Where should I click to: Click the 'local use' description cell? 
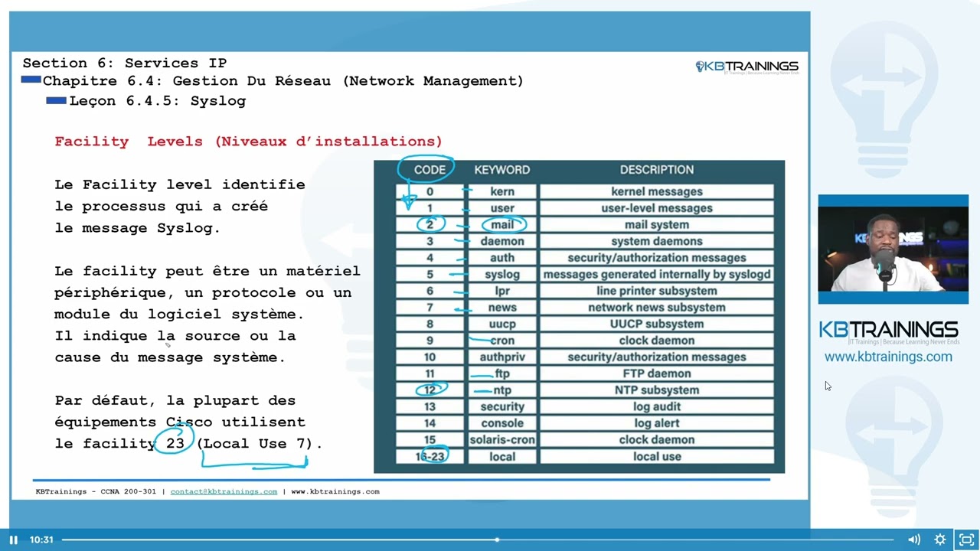click(657, 456)
